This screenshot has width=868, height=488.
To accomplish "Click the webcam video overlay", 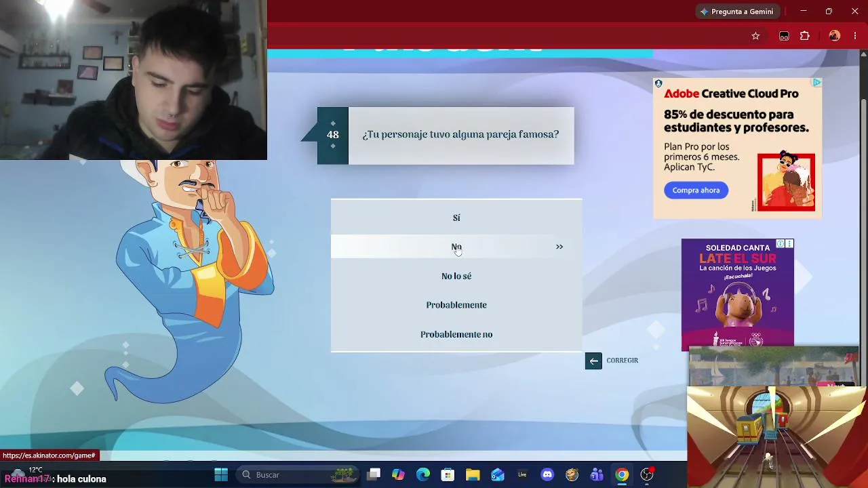I will (x=134, y=80).
